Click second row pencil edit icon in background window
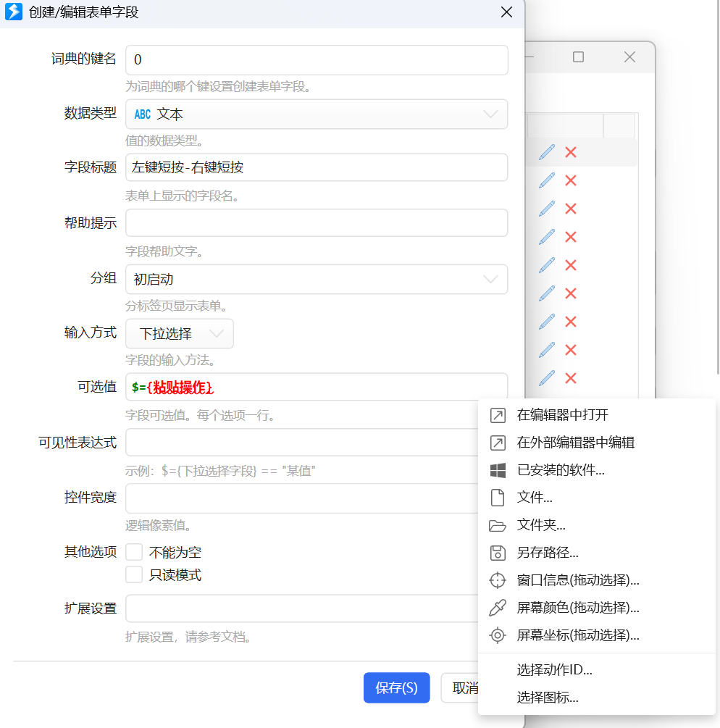This screenshot has width=720, height=728. coord(547,180)
